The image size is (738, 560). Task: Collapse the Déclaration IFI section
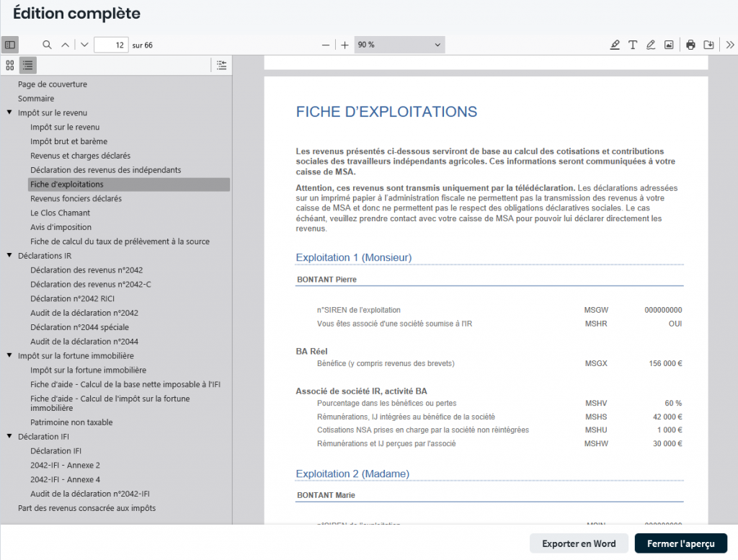tap(9, 436)
